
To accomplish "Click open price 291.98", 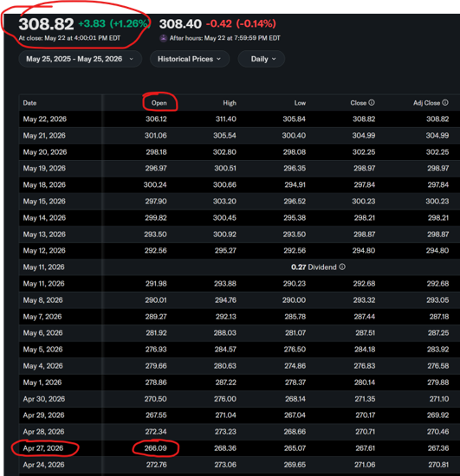I will (156, 284).
